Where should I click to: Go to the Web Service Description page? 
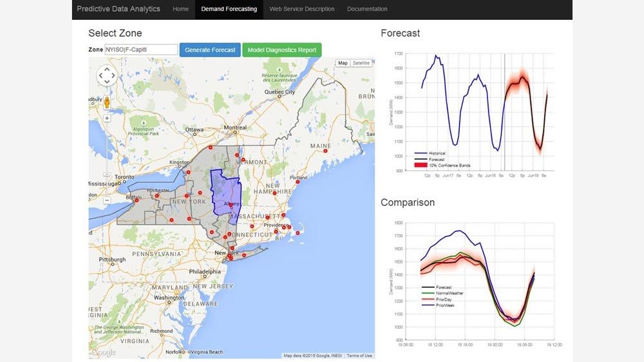click(x=301, y=9)
